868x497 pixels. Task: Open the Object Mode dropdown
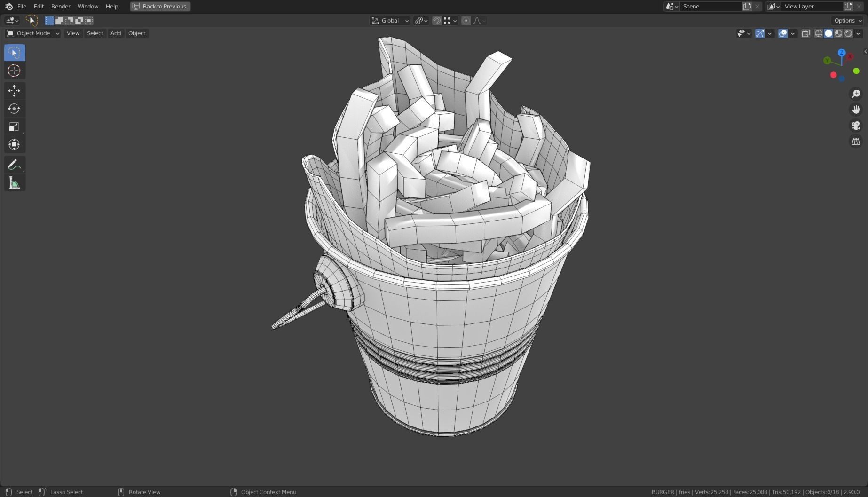point(32,33)
